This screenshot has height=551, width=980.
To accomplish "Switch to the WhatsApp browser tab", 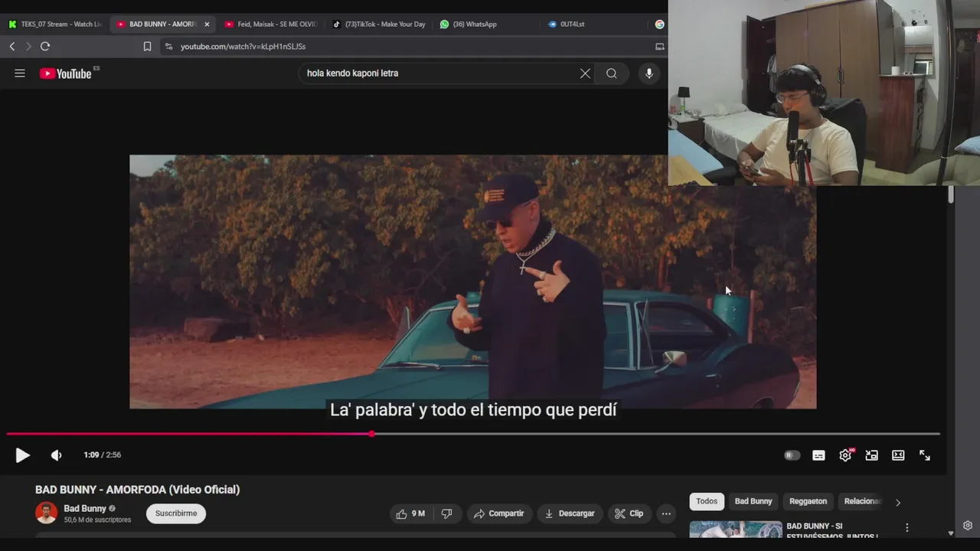I will pyautogui.click(x=485, y=24).
